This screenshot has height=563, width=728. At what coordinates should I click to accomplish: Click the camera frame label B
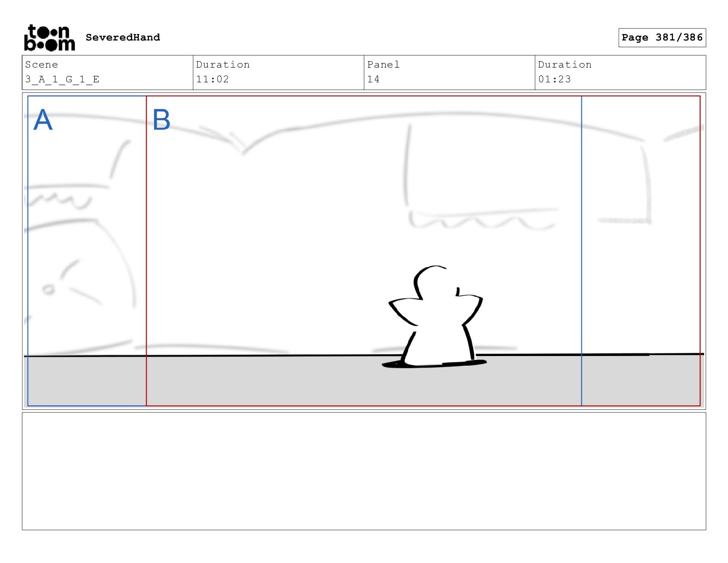click(x=161, y=120)
